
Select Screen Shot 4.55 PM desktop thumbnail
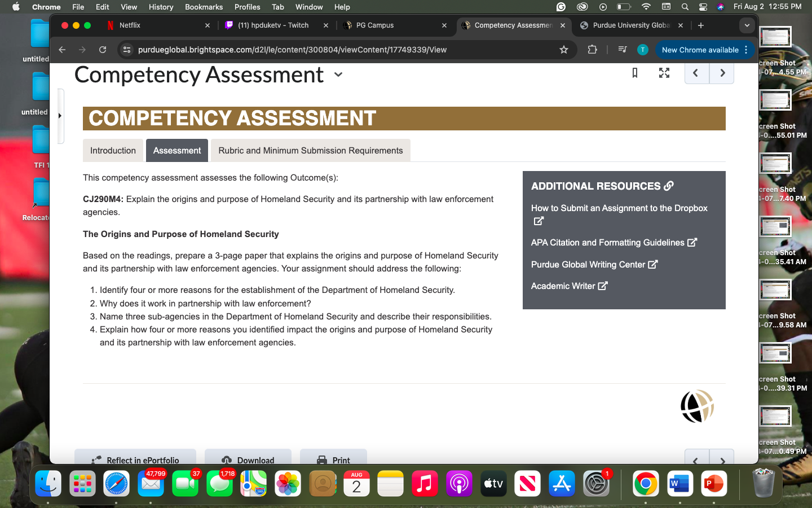point(775,37)
